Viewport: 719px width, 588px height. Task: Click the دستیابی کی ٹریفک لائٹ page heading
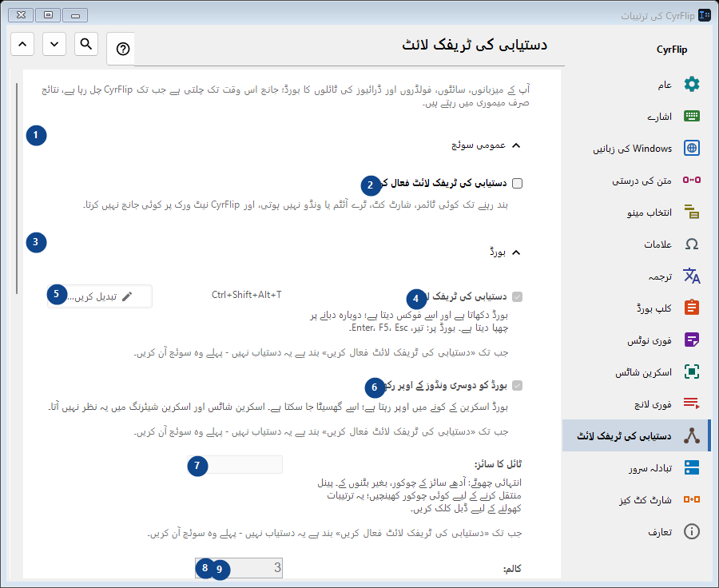(x=475, y=45)
